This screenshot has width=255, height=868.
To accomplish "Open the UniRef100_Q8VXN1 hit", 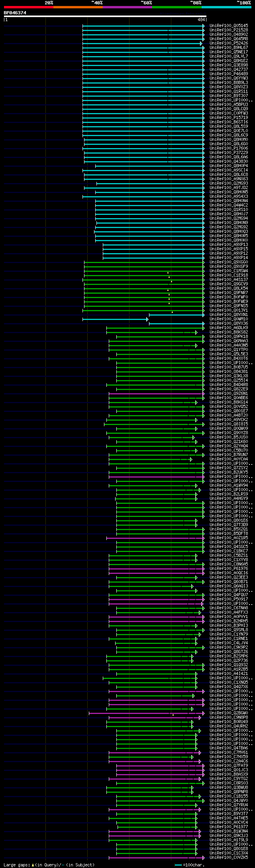I will [229, 315].
